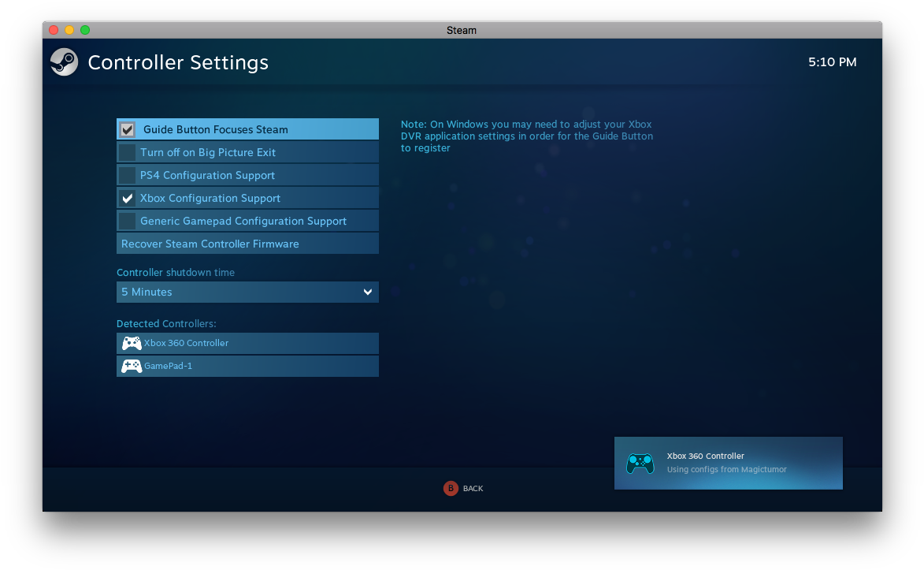Click the Detected Controllers label
924x570 pixels.
[x=166, y=323]
